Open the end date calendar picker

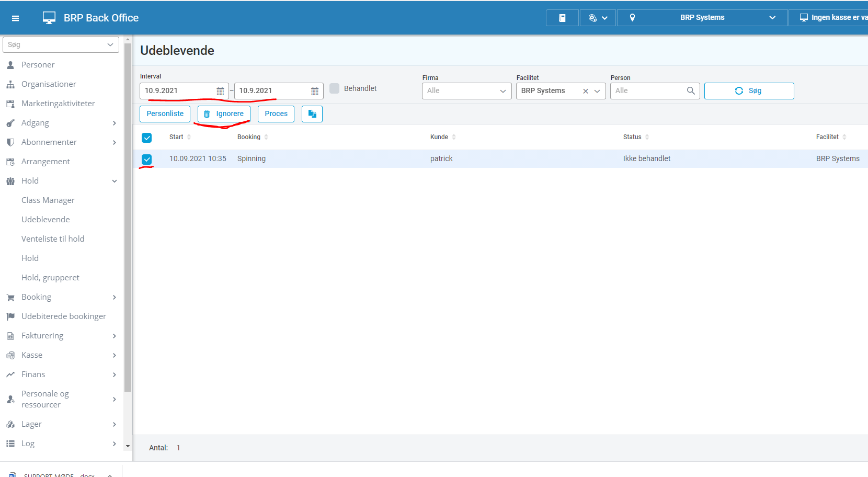coord(315,91)
